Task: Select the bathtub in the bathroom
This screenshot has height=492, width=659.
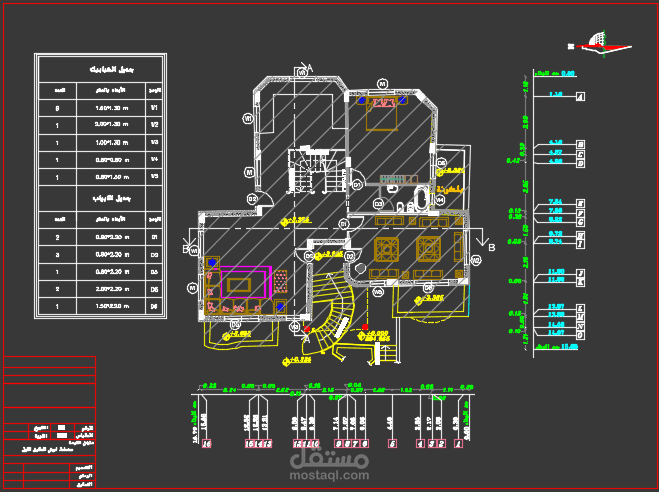Action: click(421, 198)
